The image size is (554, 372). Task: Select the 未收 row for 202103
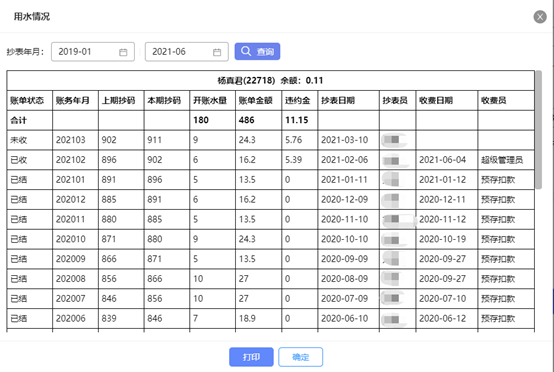coord(271,140)
